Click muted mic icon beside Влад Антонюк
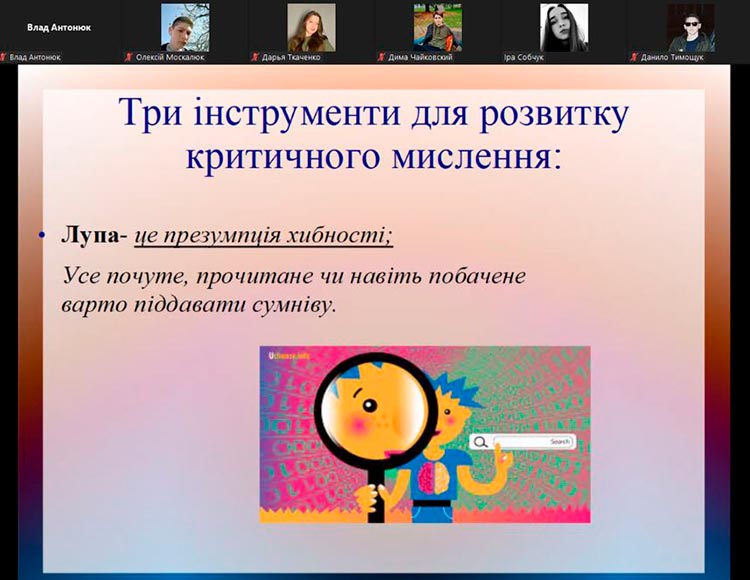The height and width of the screenshot is (580, 750). [x=5, y=57]
